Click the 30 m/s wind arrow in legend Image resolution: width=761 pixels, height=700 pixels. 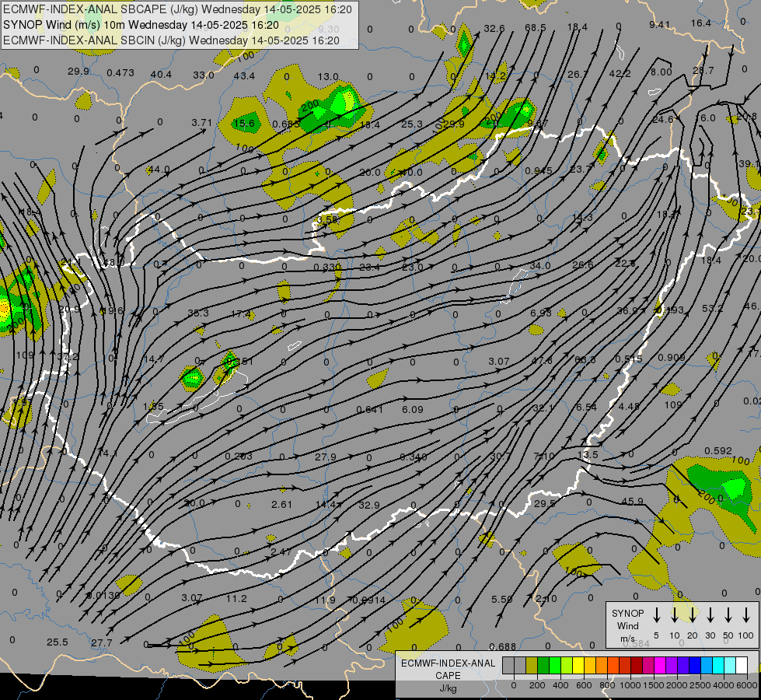click(710, 615)
